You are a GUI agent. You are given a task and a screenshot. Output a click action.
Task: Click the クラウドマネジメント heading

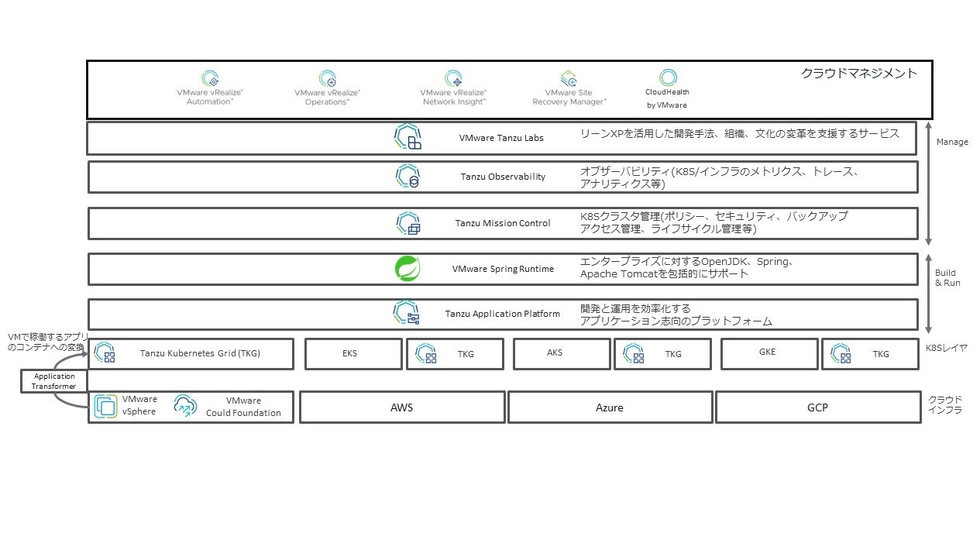pos(859,74)
